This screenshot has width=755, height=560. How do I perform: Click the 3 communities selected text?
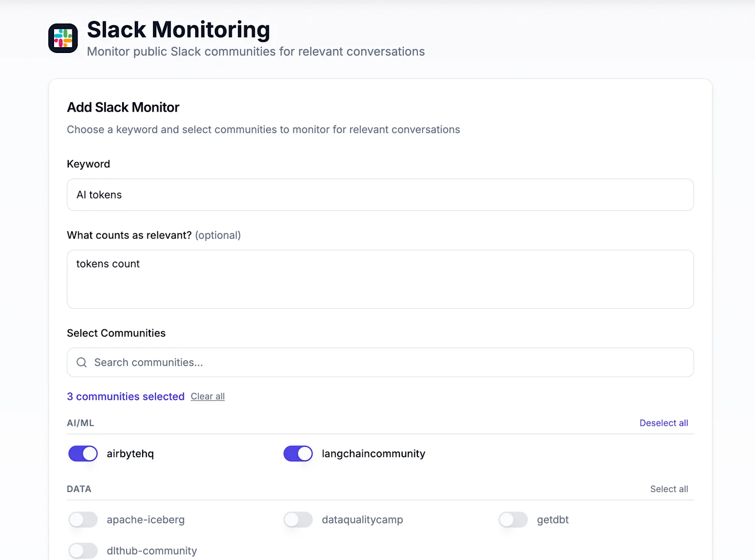[126, 396]
